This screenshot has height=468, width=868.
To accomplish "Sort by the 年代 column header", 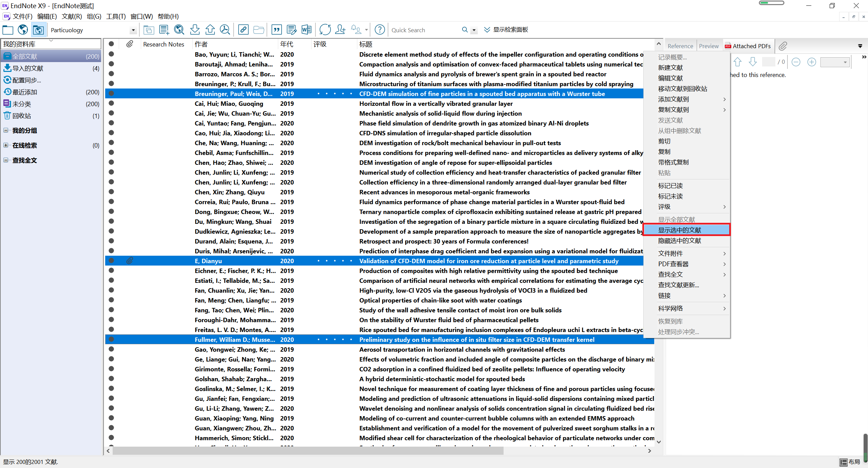I will pos(295,44).
